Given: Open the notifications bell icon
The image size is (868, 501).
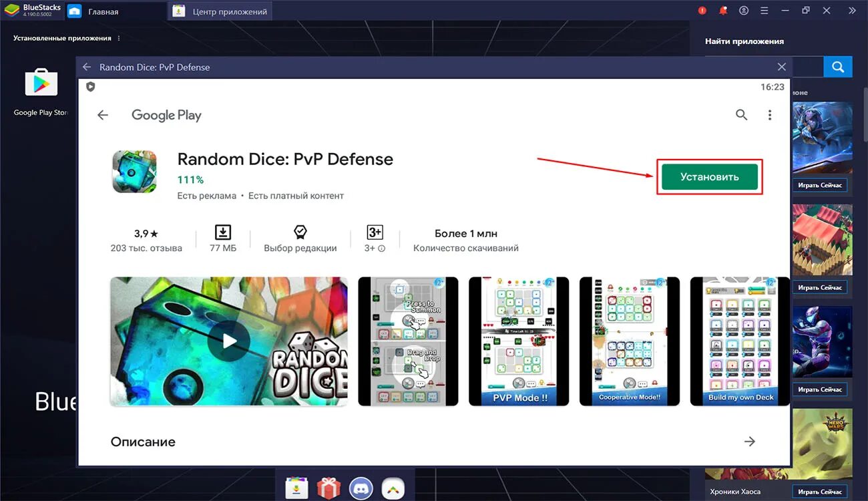Looking at the screenshot, I should click(x=723, y=11).
